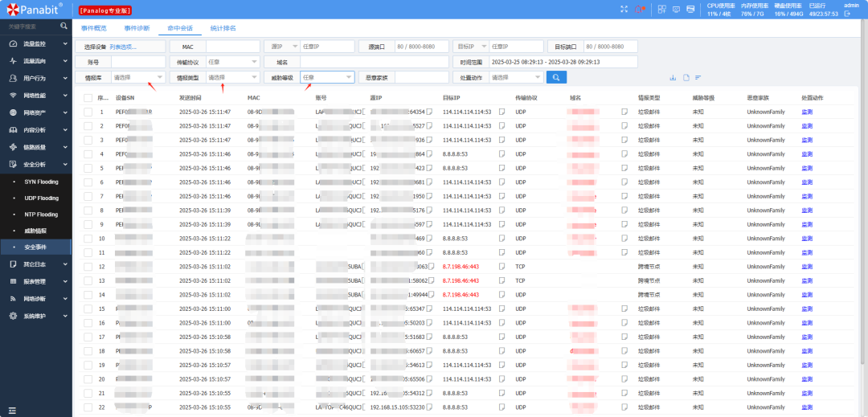The image size is (868, 417).
Task: Switch to the 事件概览 tab
Action: click(93, 27)
